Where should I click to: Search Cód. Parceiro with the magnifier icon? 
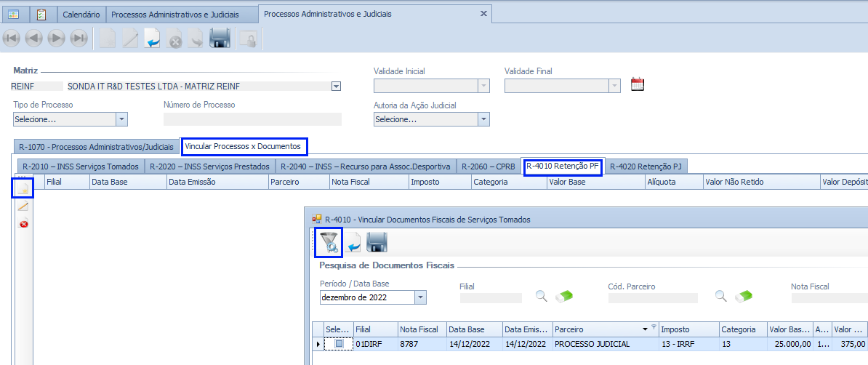pyautogui.click(x=720, y=296)
